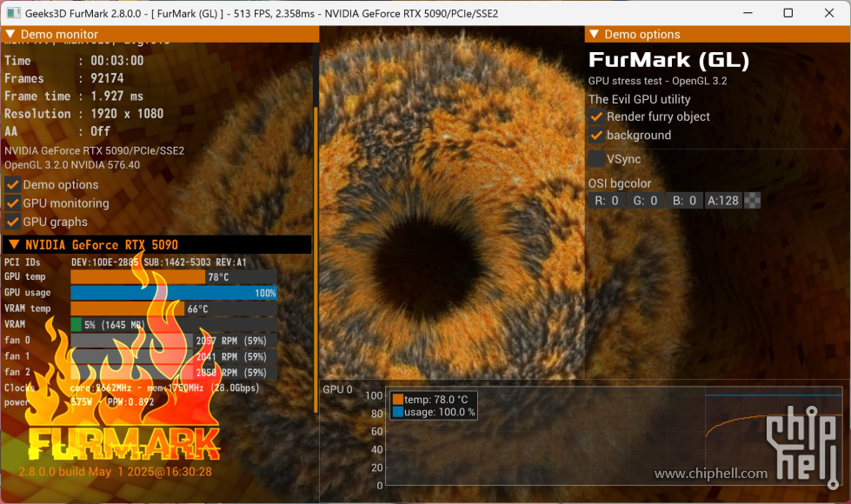Image resolution: width=851 pixels, height=504 pixels.
Task: Click the OSI bgcolor A:128 field
Action: 723,201
